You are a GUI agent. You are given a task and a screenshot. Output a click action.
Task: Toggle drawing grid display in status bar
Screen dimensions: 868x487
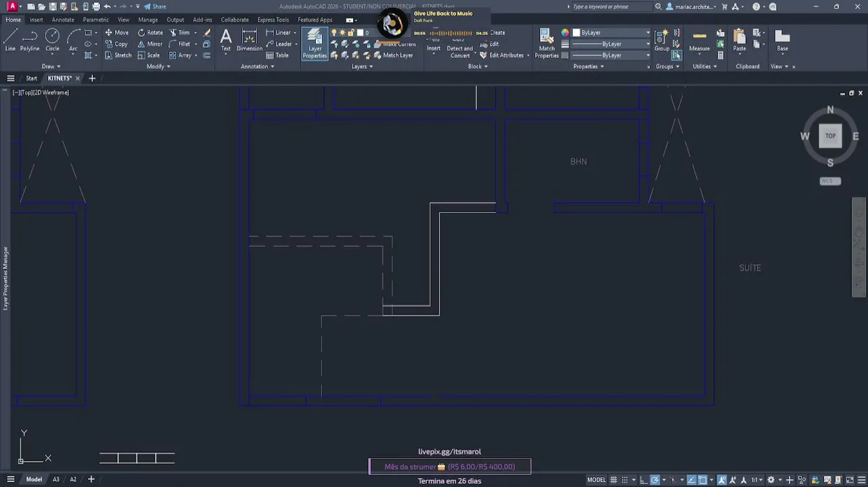tap(614, 480)
